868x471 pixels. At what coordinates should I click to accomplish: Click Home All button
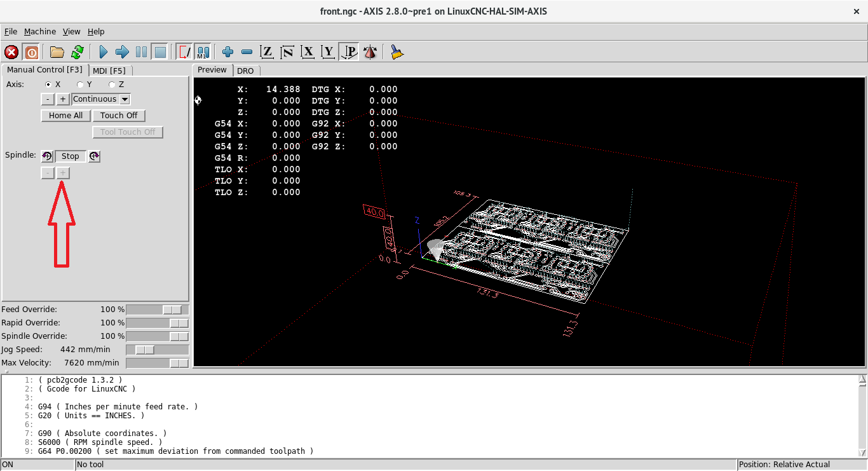coord(65,116)
